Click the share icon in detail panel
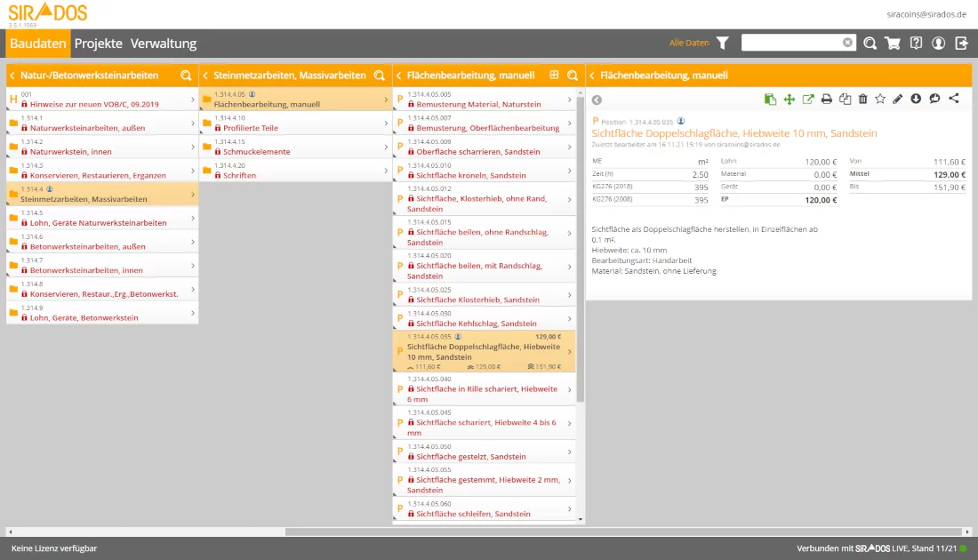The image size is (978, 560). [954, 99]
